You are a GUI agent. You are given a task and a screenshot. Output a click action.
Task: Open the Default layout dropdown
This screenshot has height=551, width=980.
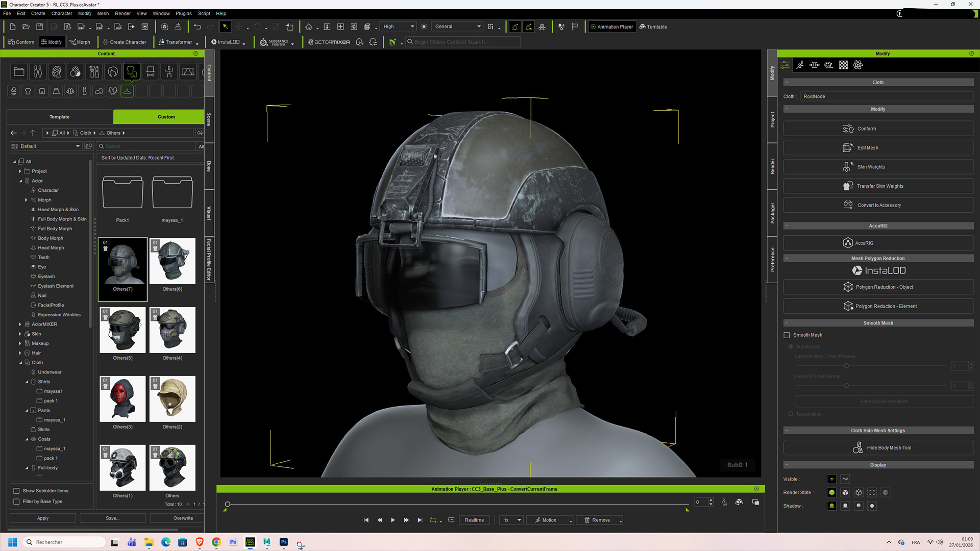coord(46,146)
